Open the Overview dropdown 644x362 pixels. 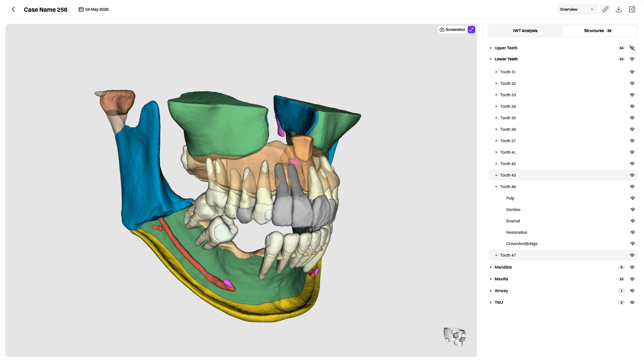point(577,10)
